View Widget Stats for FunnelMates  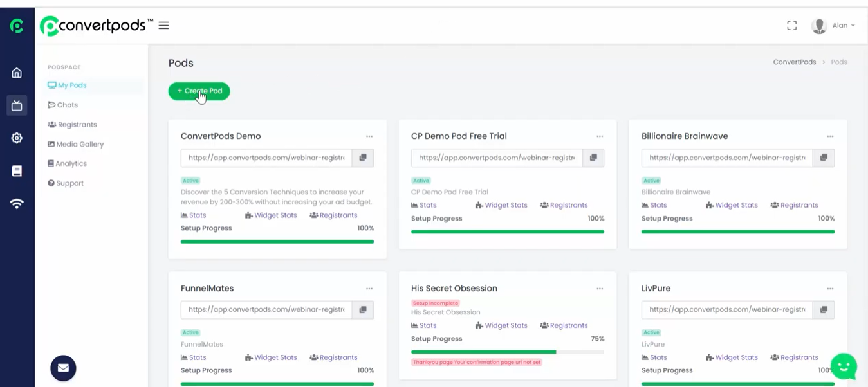tap(271, 357)
